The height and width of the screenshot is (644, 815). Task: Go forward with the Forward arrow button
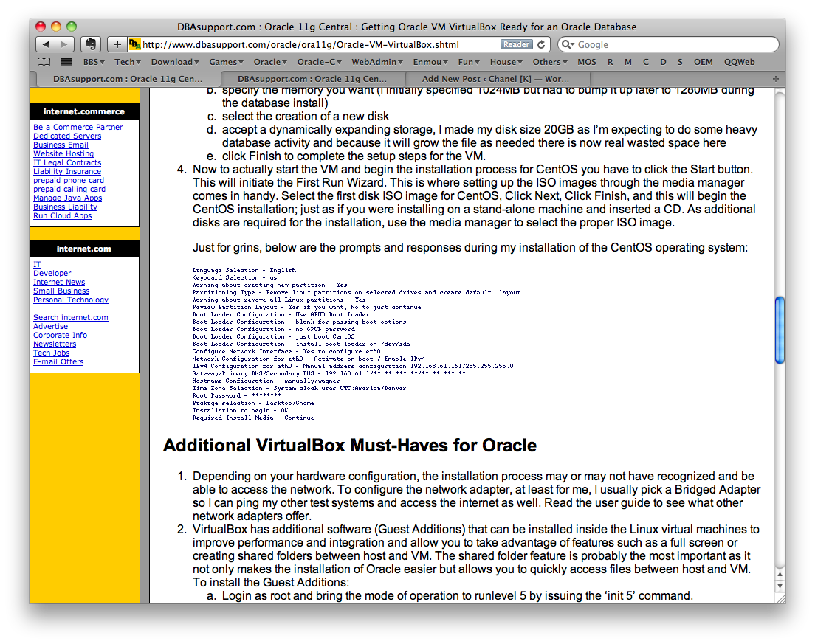point(64,45)
